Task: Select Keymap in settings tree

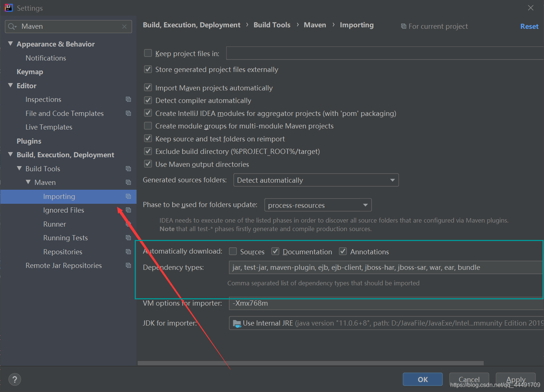Action: (30, 72)
